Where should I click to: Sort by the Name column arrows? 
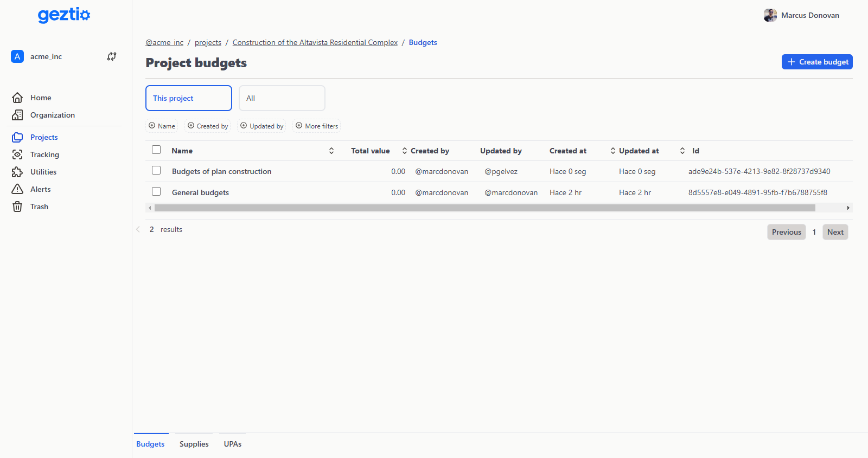point(331,151)
